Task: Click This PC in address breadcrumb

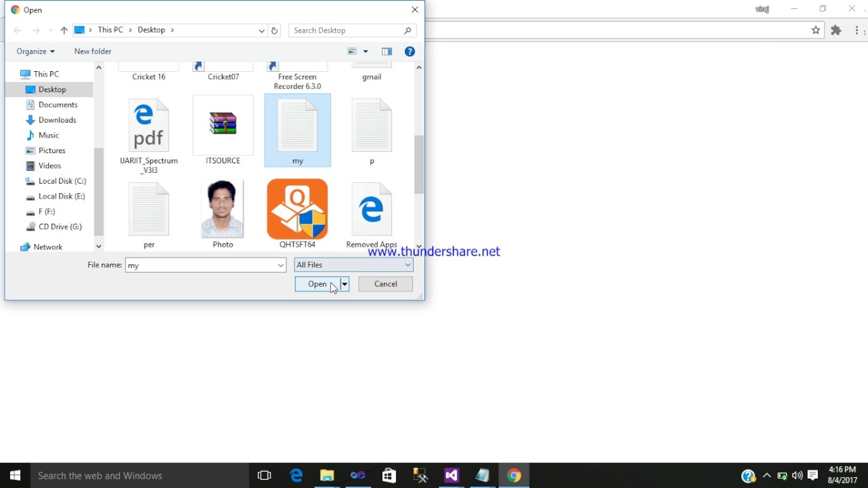Action: pyautogui.click(x=110, y=30)
